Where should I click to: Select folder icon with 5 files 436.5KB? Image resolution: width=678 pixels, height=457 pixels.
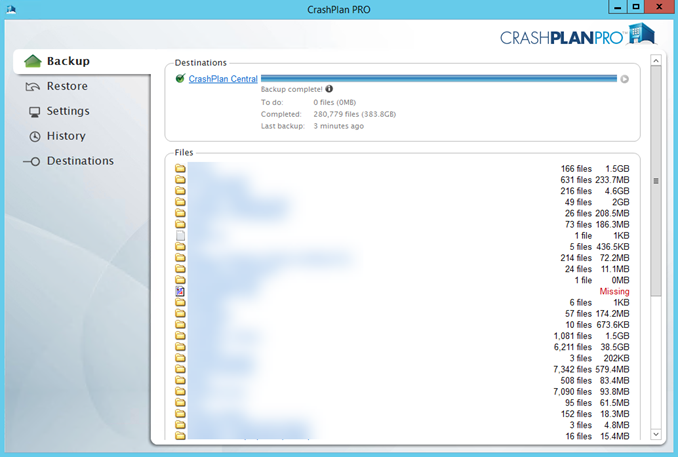pos(180,246)
